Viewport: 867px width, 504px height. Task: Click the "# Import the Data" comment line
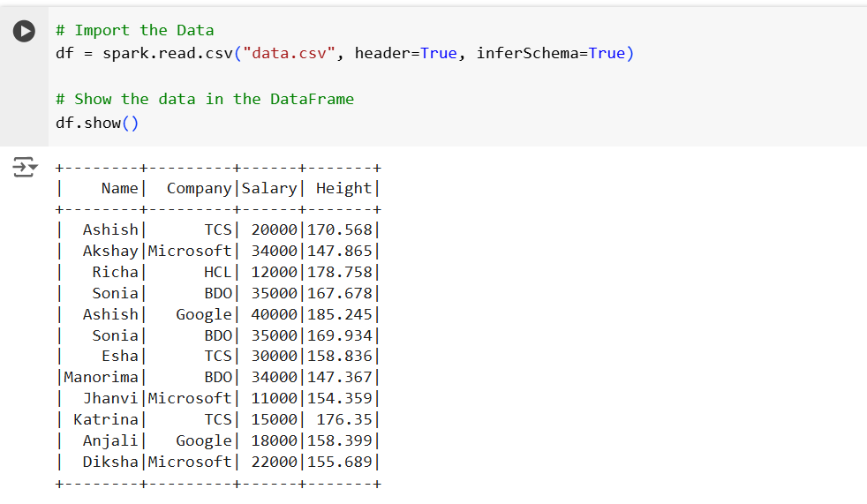click(134, 30)
